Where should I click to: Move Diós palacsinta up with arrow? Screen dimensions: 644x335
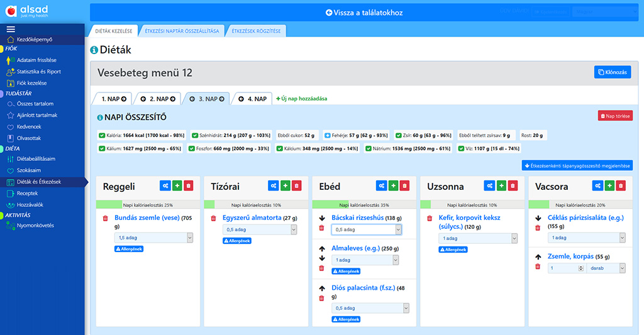coord(321,288)
